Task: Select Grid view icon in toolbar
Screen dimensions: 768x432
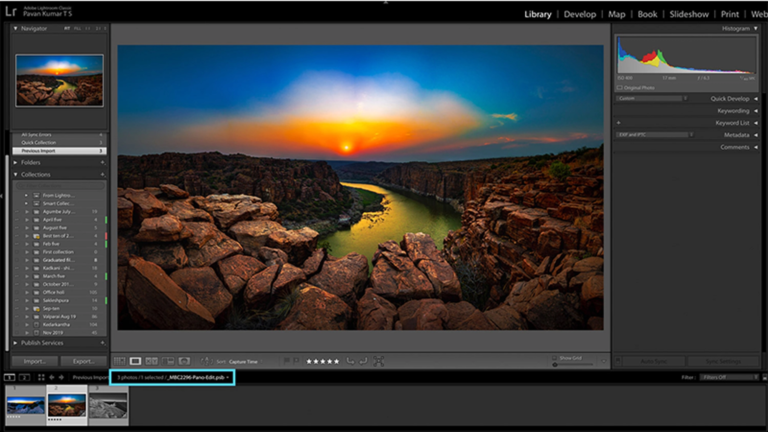Action: pos(120,361)
